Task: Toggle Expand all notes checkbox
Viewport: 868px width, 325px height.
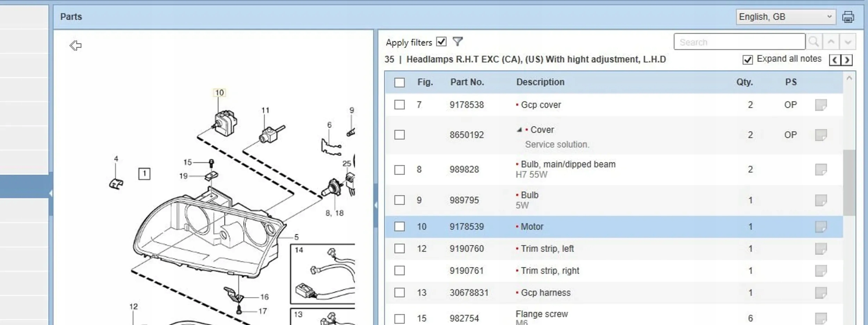Action: coord(748,60)
